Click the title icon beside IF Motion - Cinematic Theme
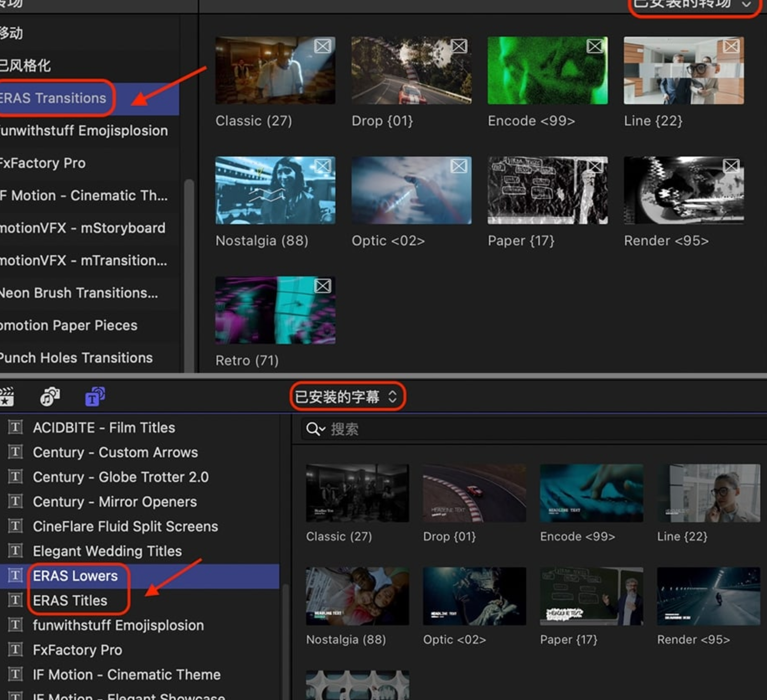This screenshot has width=767, height=700. [x=15, y=675]
